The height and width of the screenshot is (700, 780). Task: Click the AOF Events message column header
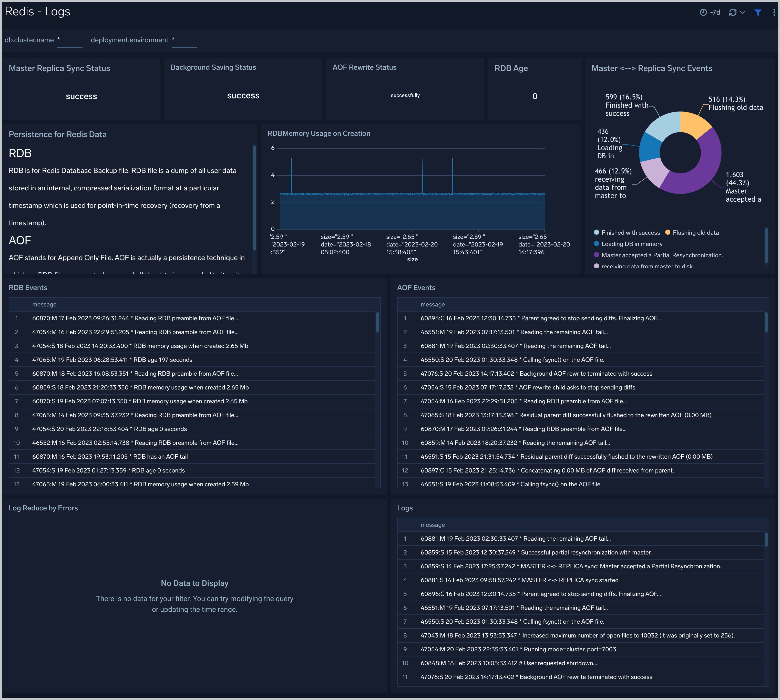click(433, 305)
